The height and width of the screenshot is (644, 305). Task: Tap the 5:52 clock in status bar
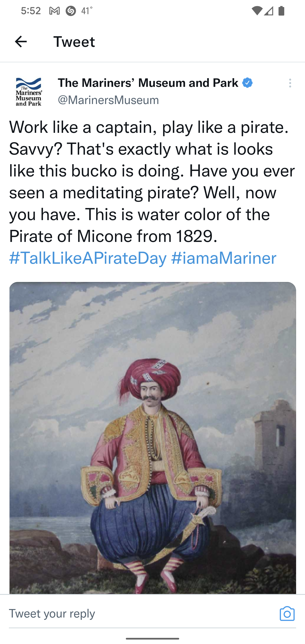click(x=31, y=11)
